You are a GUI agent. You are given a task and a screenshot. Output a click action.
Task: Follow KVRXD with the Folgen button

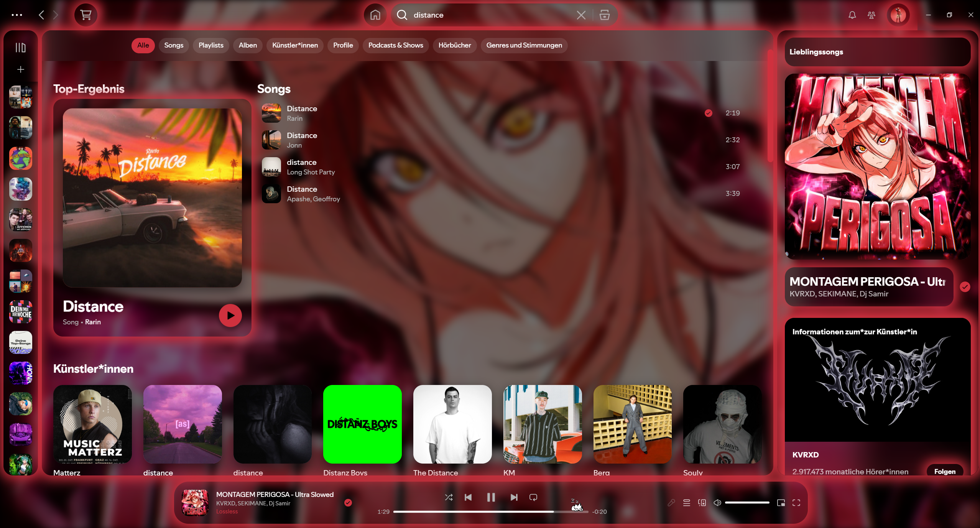(x=944, y=471)
